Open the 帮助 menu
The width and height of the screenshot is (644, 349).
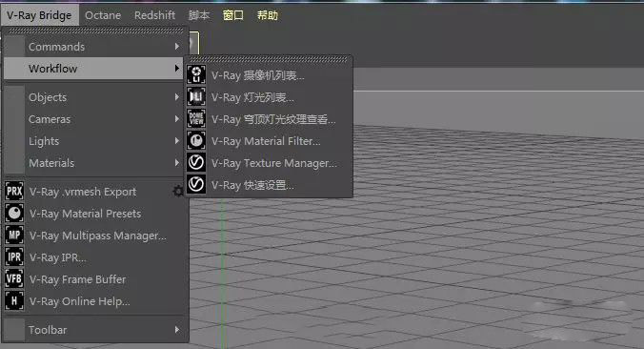[x=268, y=15]
